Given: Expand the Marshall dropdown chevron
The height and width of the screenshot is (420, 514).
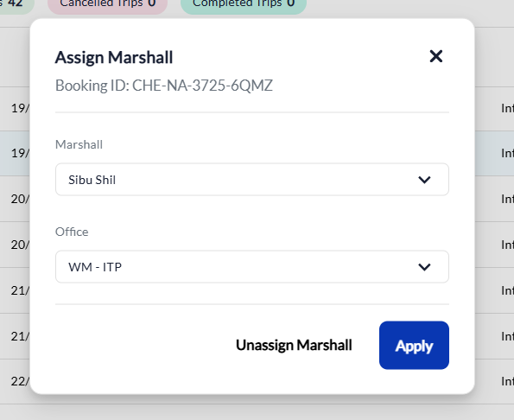Looking at the screenshot, I should (424, 180).
